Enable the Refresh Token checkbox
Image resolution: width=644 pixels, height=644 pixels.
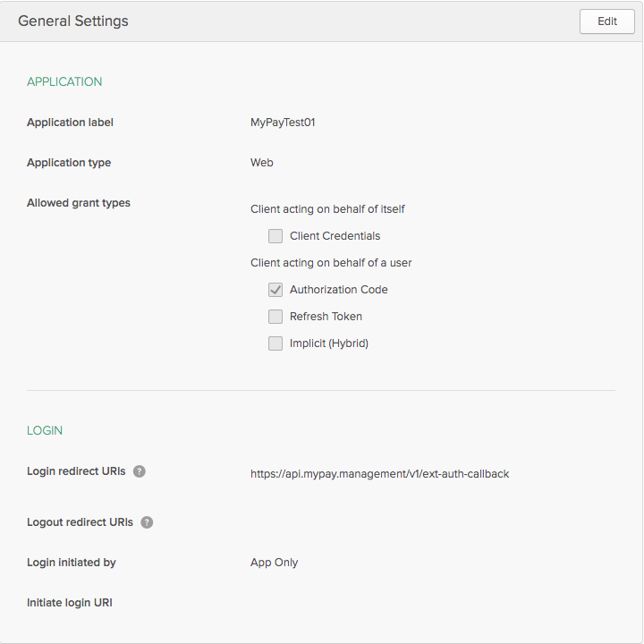[275, 317]
